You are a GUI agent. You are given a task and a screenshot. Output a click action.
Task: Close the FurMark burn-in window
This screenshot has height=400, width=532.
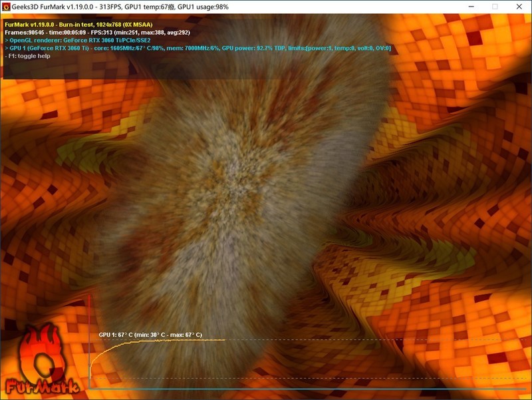[519, 7]
